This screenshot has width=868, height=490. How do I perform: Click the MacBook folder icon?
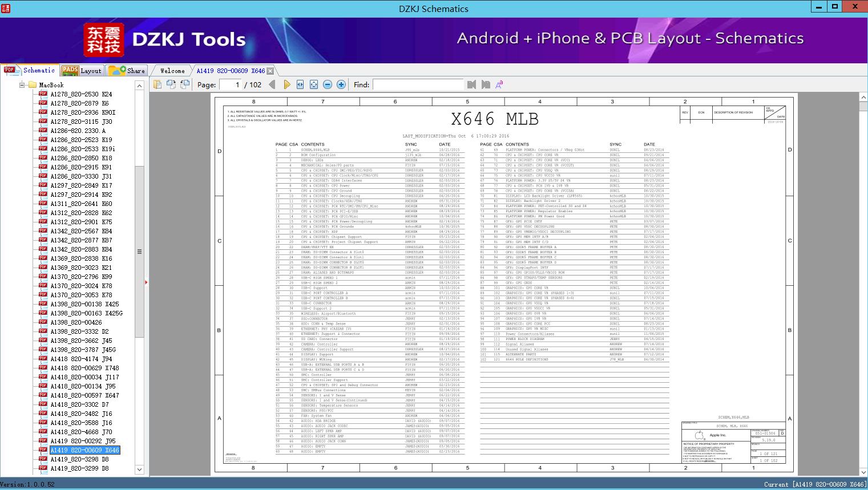32,84
